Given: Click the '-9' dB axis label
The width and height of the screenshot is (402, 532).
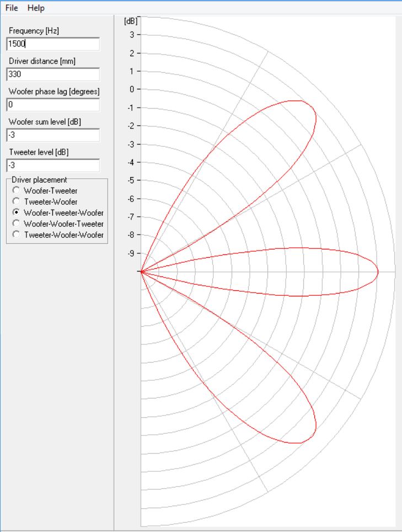Looking at the screenshot, I should pyautogui.click(x=131, y=253).
